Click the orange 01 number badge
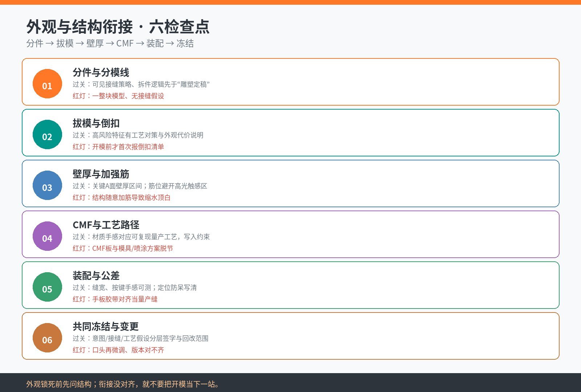Screen dimensions: 581x392 click(47, 83)
